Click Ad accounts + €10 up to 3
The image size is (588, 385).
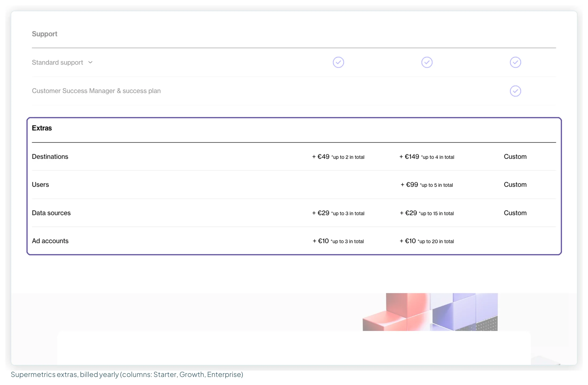338,241
